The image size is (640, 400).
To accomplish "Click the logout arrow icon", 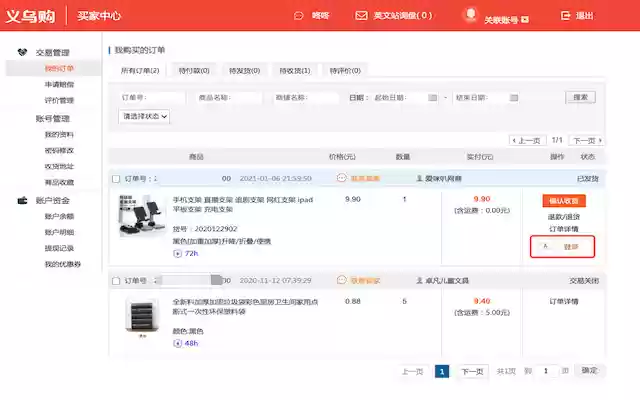I will coord(565,16).
